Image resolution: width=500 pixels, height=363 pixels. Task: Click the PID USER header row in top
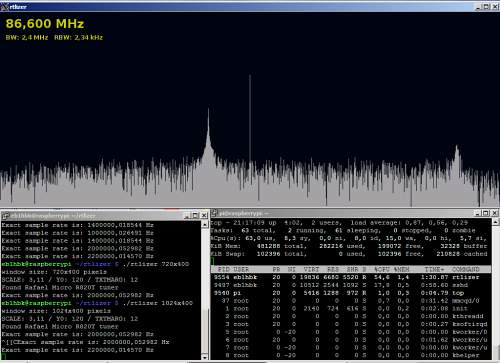click(x=351, y=269)
